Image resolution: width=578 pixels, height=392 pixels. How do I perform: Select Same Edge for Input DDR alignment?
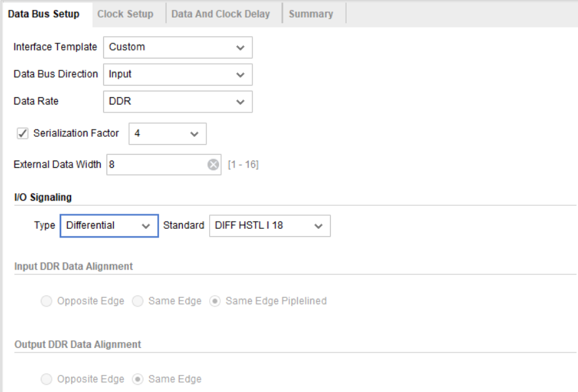pyautogui.click(x=138, y=301)
